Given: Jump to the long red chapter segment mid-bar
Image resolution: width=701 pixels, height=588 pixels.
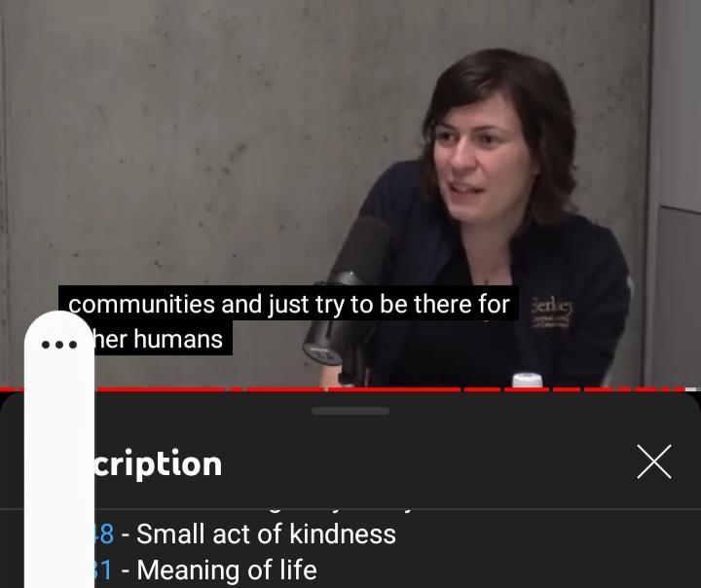Looking at the screenshot, I should coord(394,389).
